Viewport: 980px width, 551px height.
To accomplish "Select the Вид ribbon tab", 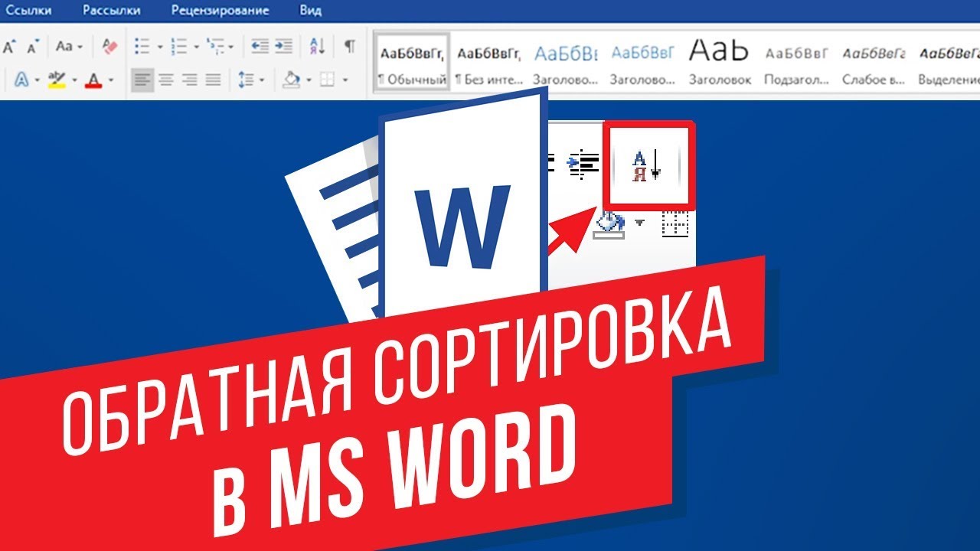I will point(311,11).
